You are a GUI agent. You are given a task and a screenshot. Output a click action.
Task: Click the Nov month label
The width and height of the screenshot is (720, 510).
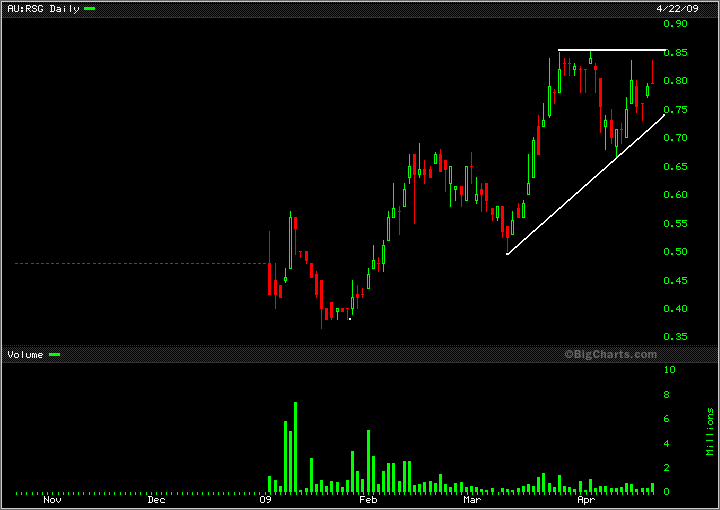pyautogui.click(x=52, y=500)
